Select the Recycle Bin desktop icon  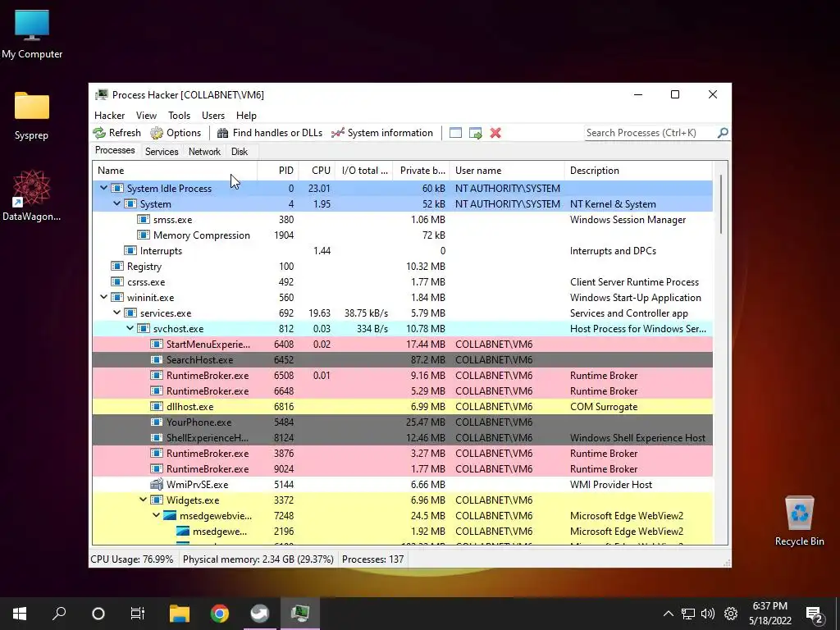pos(799,521)
